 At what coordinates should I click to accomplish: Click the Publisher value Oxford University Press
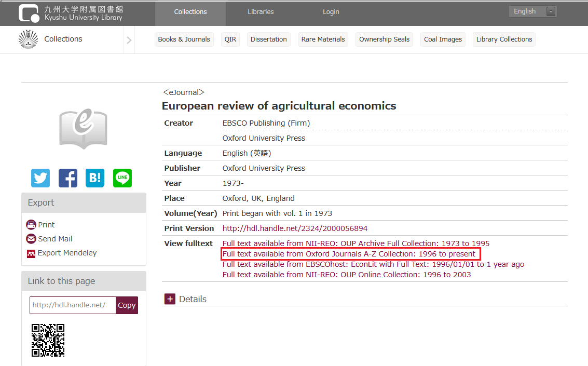264,168
